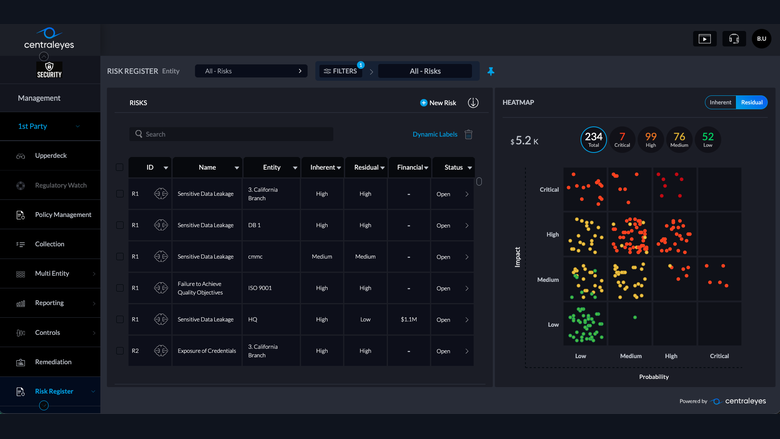The height and width of the screenshot is (439, 780).
Task: Open the Entity All - Risks dropdown
Action: click(251, 71)
